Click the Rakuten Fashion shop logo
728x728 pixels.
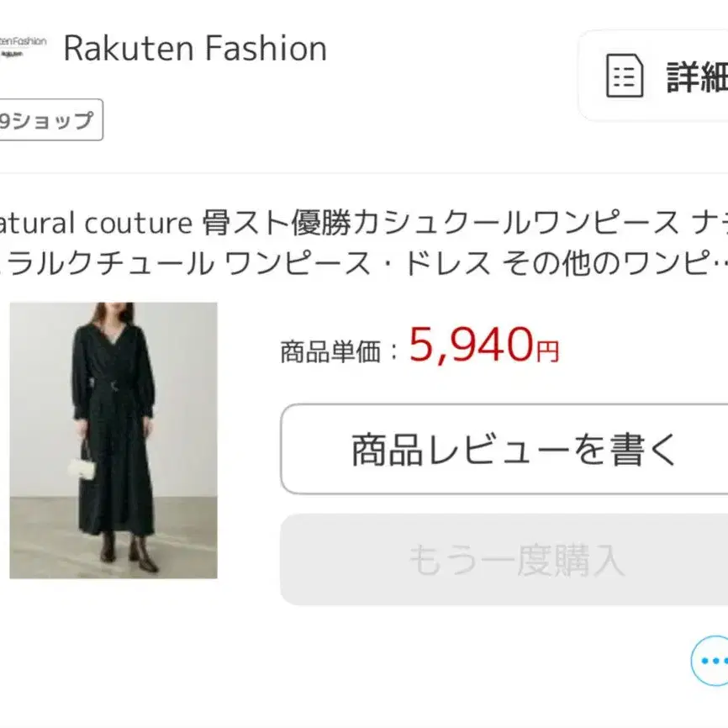[x=23, y=49]
